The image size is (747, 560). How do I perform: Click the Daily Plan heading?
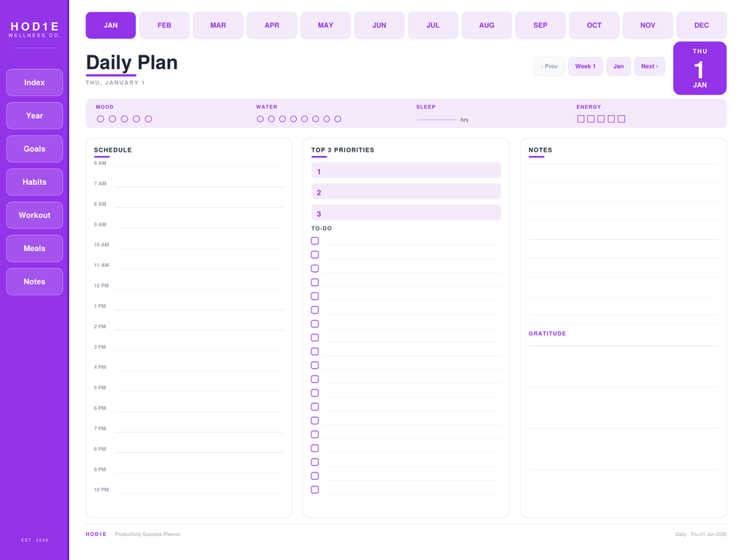pyautogui.click(x=132, y=63)
